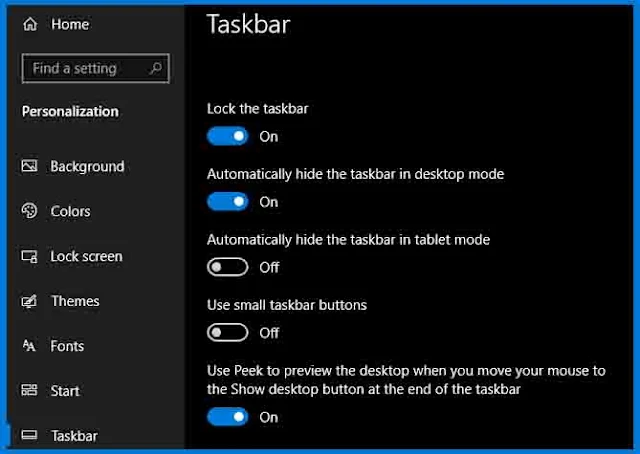
Task: Click the Background picture icon
Action: 29,166
